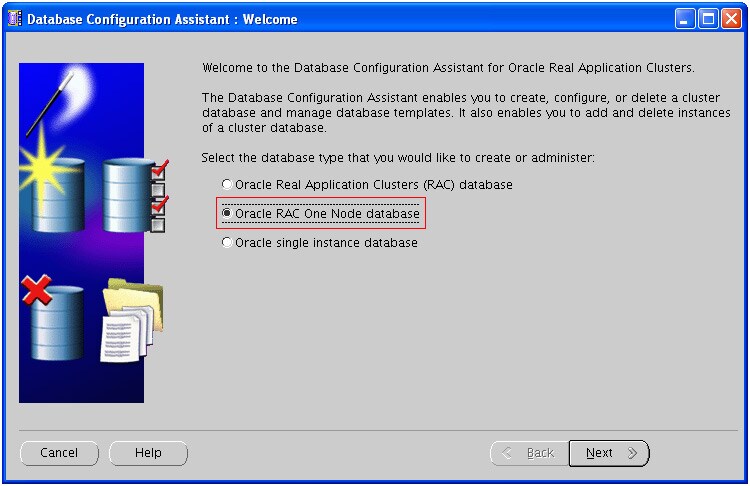Click the Database Configuration Assistant title bar icon
The height and width of the screenshot is (486, 750).
coord(14,19)
